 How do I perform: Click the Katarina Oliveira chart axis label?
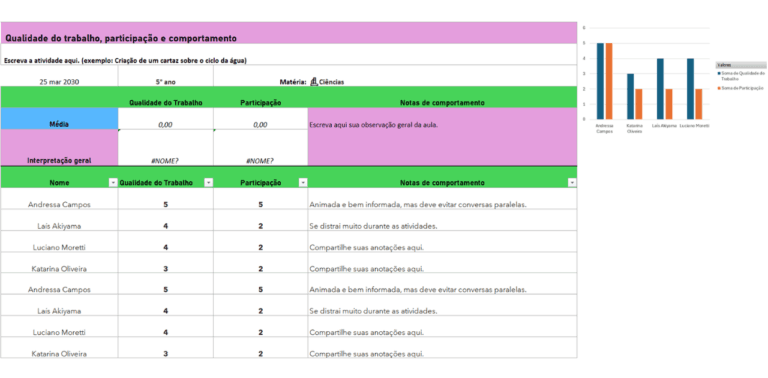(634, 128)
